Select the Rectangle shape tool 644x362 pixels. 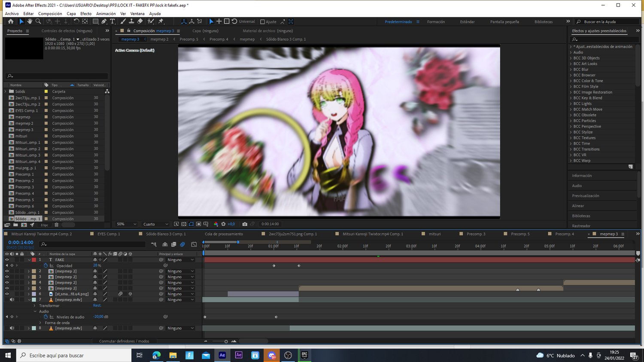[95, 21]
